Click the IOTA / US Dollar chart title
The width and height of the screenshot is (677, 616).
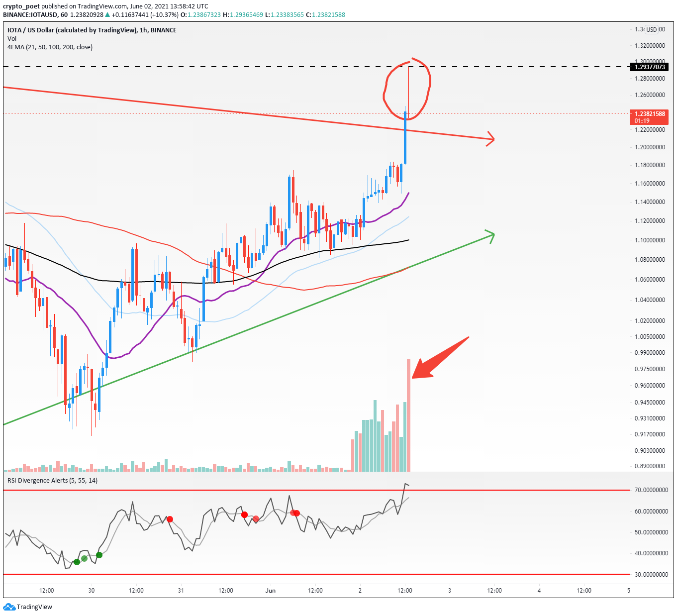pyautogui.click(x=92, y=30)
